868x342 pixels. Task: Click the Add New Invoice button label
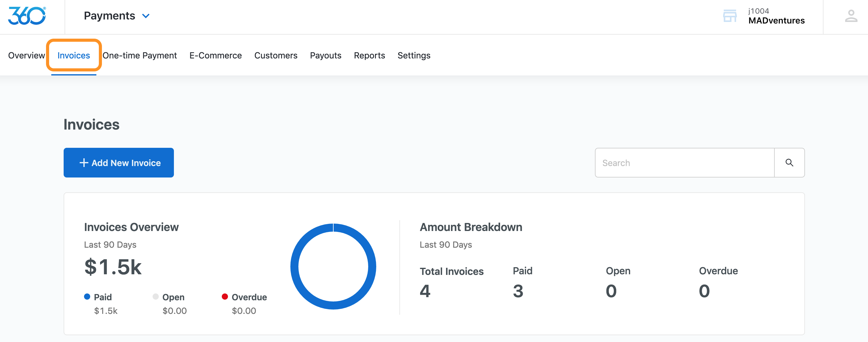pyautogui.click(x=126, y=163)
